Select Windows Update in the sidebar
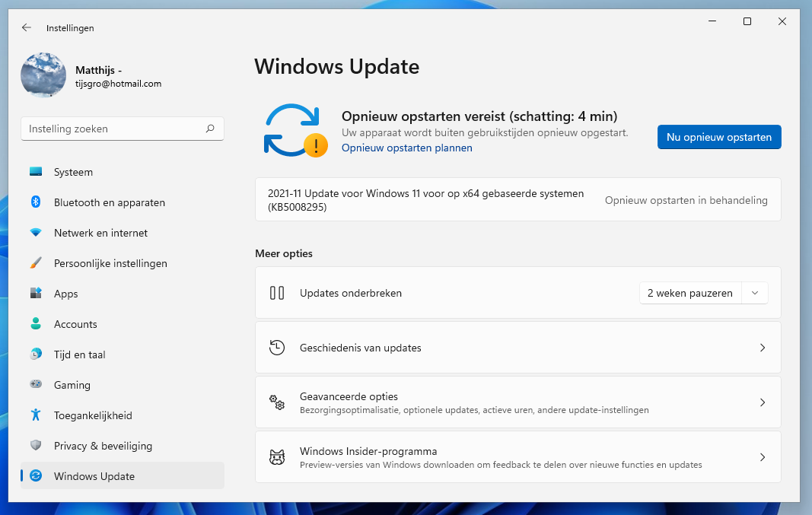 (94, 476)
